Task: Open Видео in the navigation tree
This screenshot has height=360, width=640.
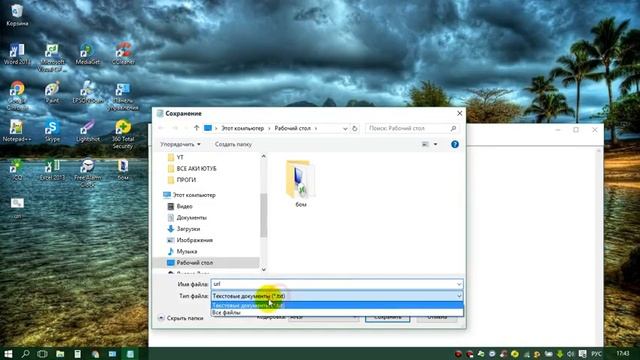Action: click(184, 207)
